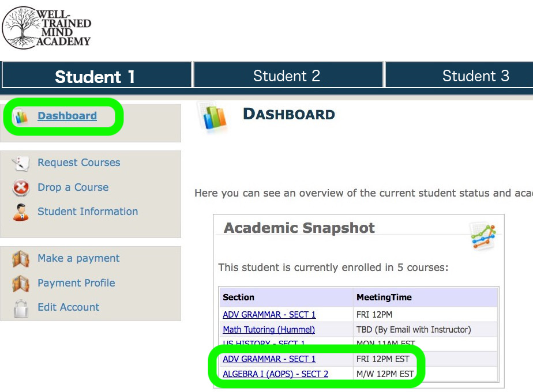The height and width of the screenshot is (392, 533).
Task: Go to the Edit Account text link
Action: tap(68, 307)
